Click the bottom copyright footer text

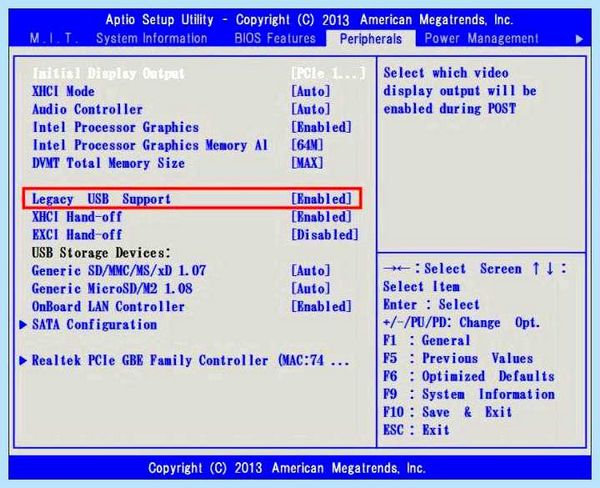pos(287,468)
